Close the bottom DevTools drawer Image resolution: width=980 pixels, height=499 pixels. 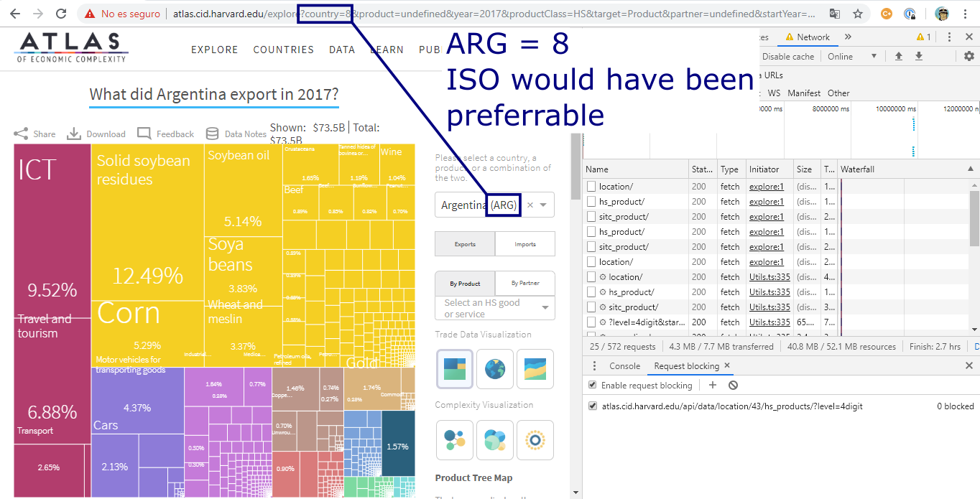coord(969,365)
